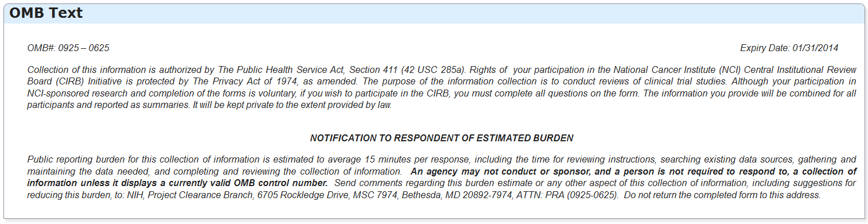The image size is (868, 224).
Task: Click the Expiry Date 01/31/2014 text
Action: click(x=789, y=48)
